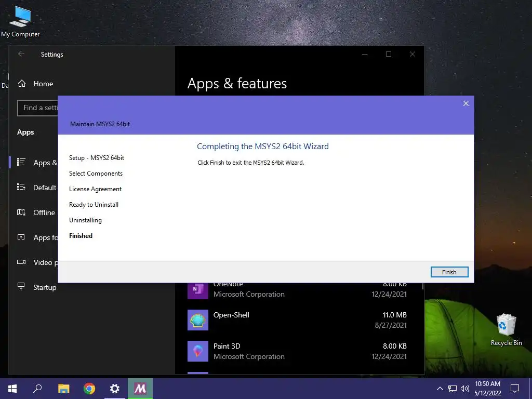Click the Home house icon in Settings
This screenshot has width=532, height=399.
(22, 84)
